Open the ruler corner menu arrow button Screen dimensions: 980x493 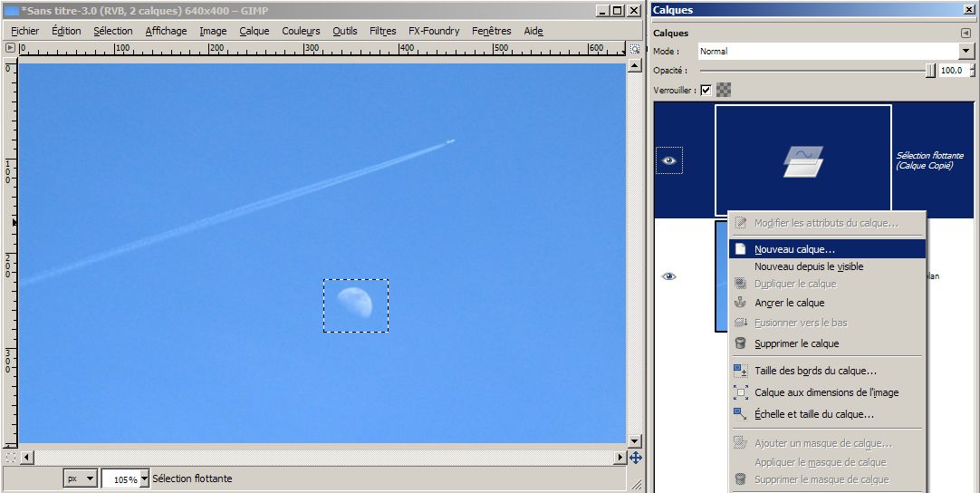coord(10,47)
